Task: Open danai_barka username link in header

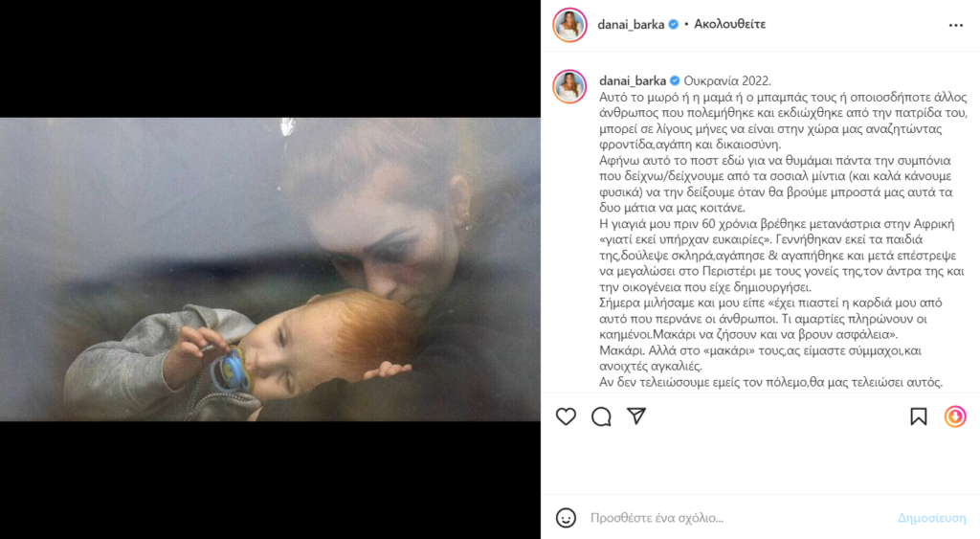Action: pos(631,24)
